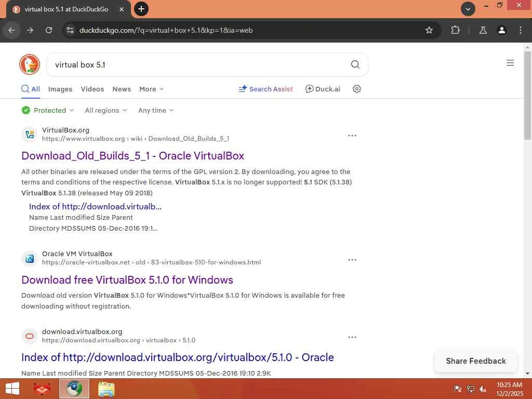
Task: Click the network tray icon
Action: click(x=470, y=389)
